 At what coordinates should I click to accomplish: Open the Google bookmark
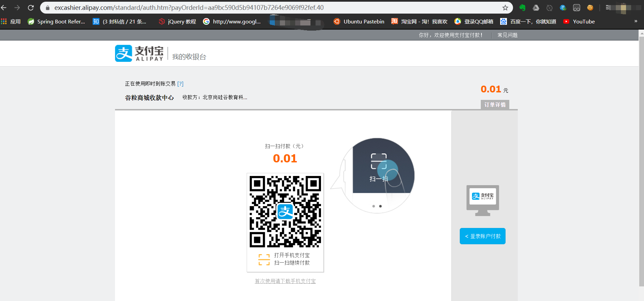(x=232, y=21)
